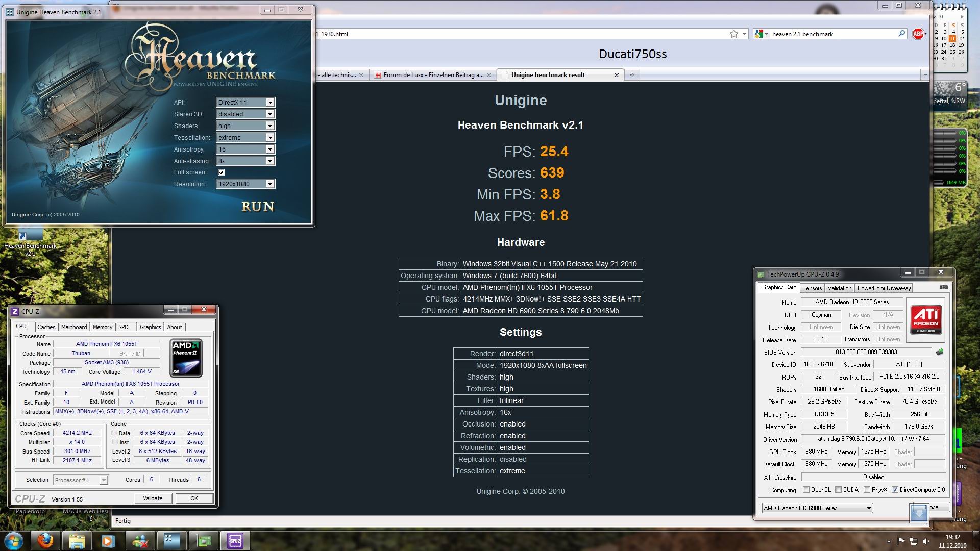Screen dimensions: 980x551
Task: Toggle the DirectCompute 5.0 checkbox
Action: pyautogui.click(x=895, y=490)
